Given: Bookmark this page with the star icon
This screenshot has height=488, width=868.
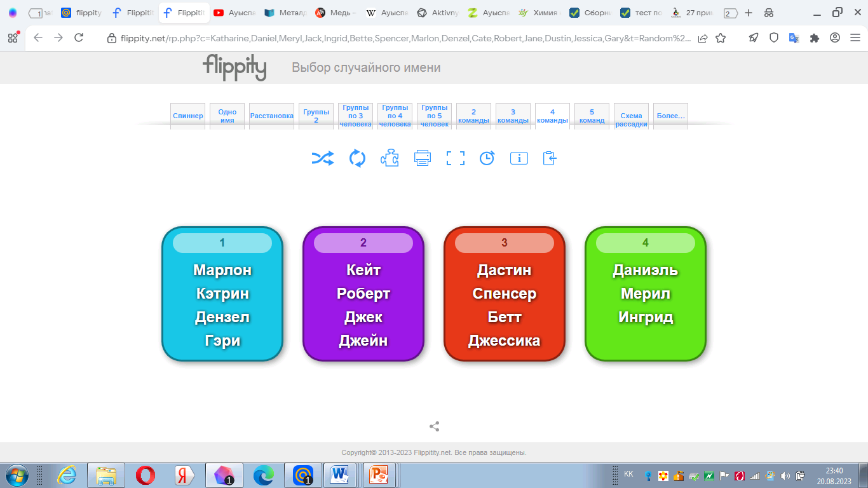Looking at the screenshot, I should click(721, 38).
